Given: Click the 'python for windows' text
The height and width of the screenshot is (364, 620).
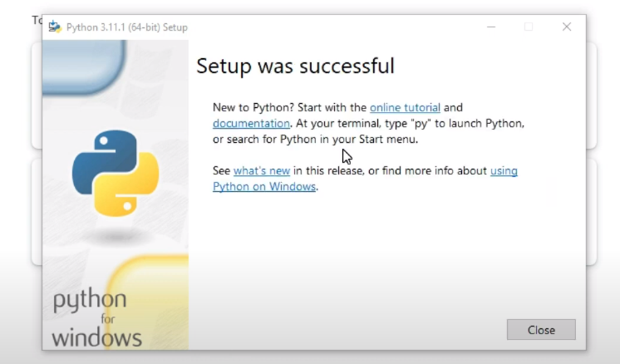Looking at the screenshot, I should tap(96, 318).
